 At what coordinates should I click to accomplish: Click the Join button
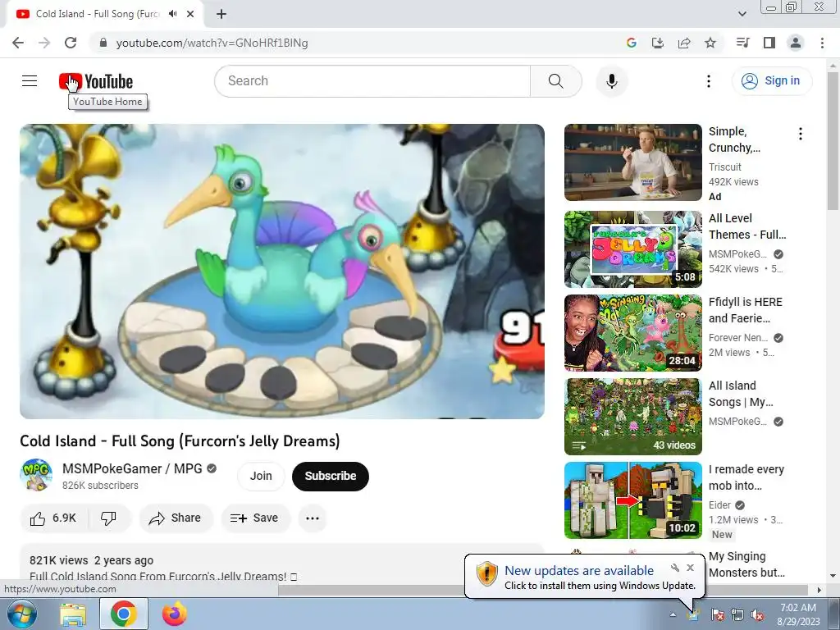261,476
